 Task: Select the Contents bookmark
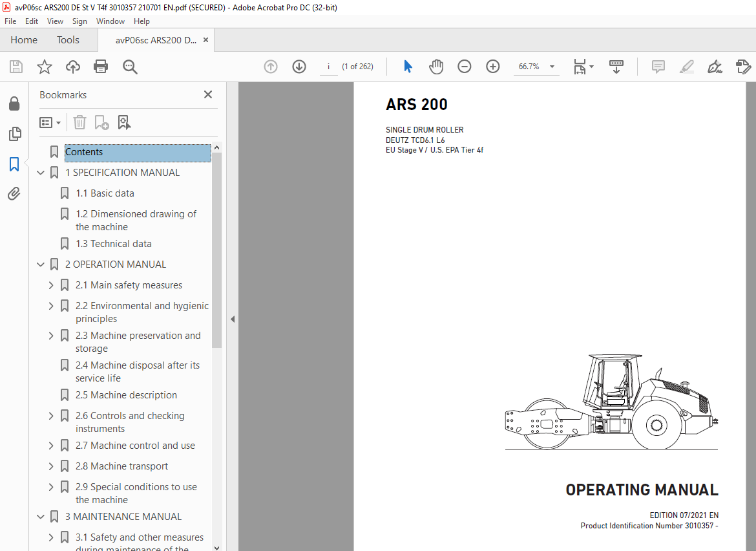(x=138, y=152)
